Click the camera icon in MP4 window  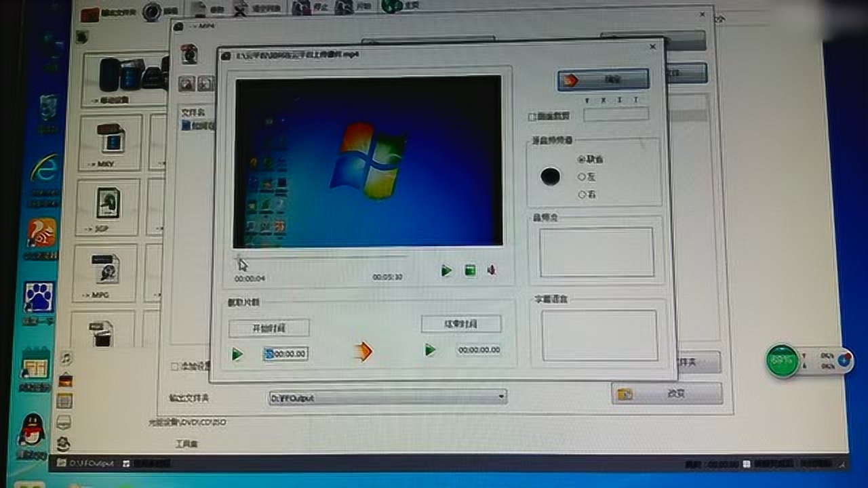(189, 54)
